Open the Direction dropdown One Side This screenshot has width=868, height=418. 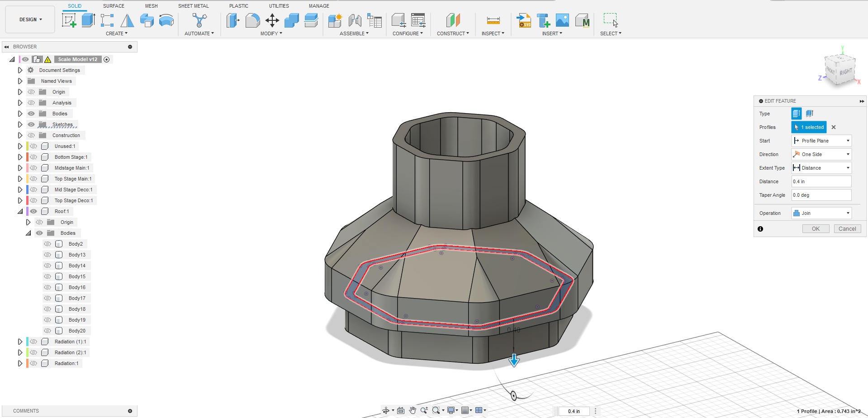(x=821, y=154)
